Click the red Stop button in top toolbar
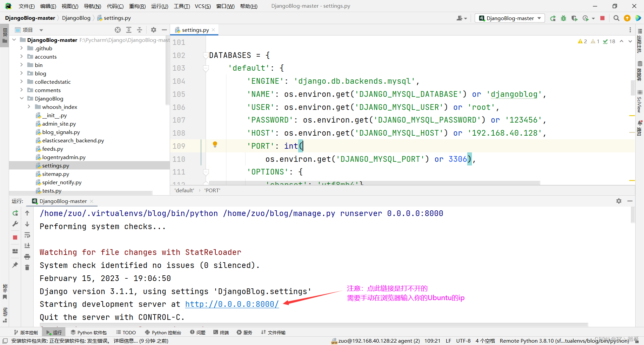Viewport: 644px width, 345px height. tap(602, 18)
